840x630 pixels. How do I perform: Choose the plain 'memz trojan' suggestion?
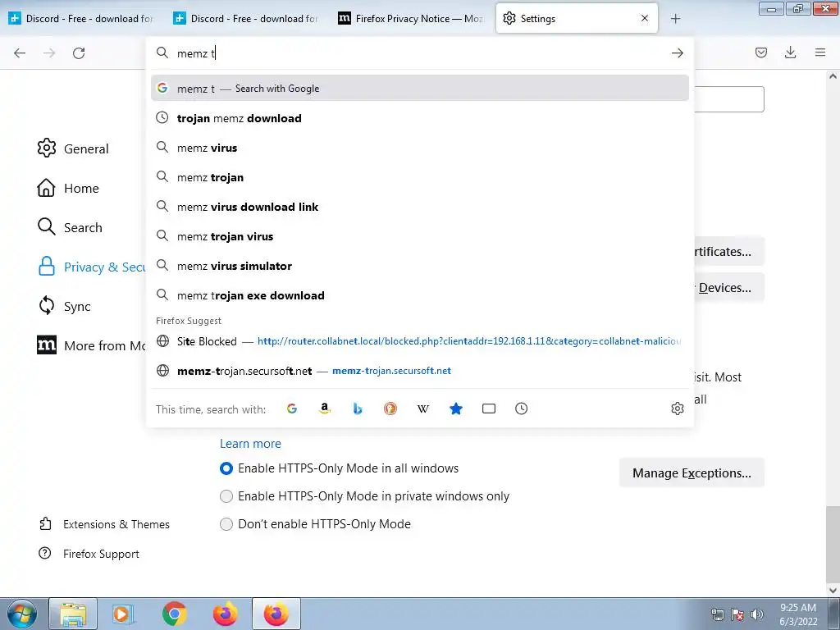419,177
